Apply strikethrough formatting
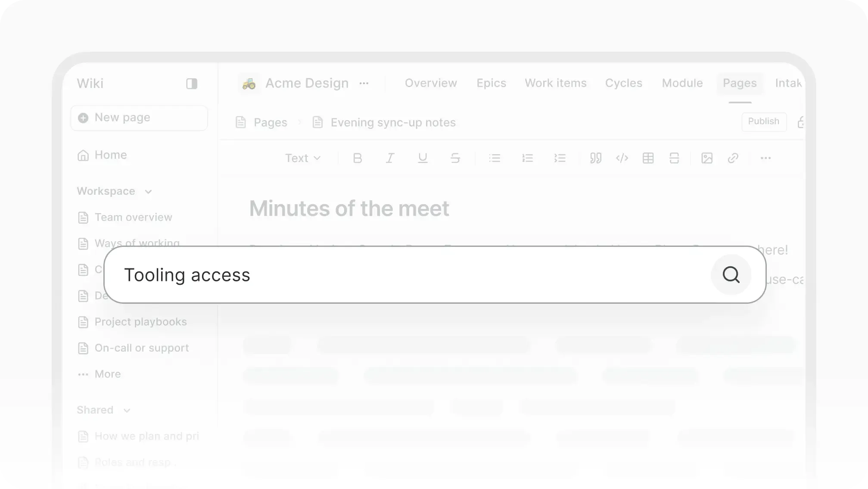Image resolution: width=868 pixels, height=489 pixels. [x=455, y=158]
